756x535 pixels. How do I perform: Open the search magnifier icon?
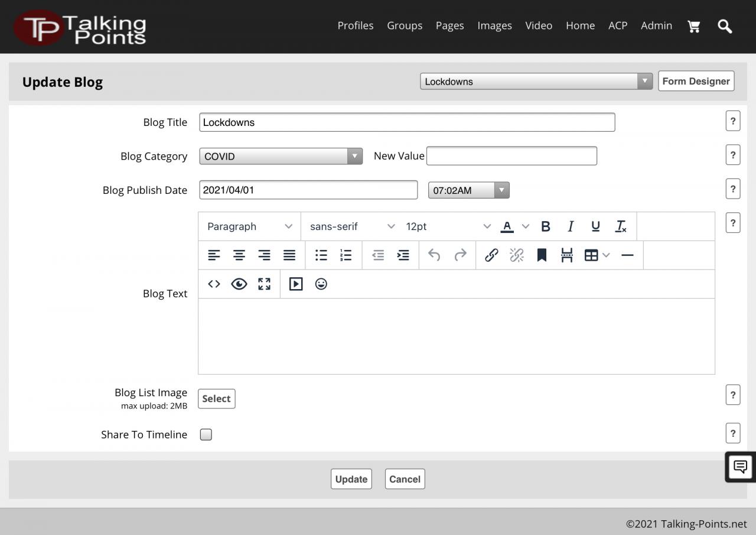725,26
